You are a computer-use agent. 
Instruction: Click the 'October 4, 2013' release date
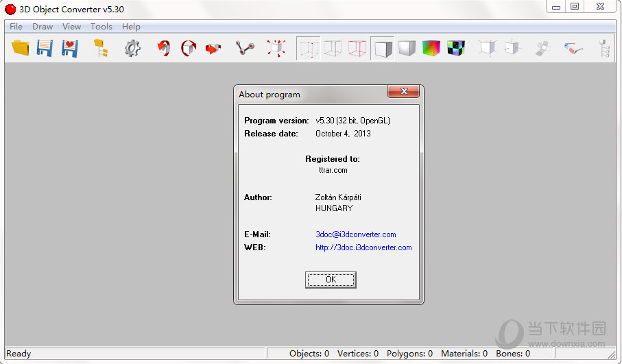click(343, 134)
